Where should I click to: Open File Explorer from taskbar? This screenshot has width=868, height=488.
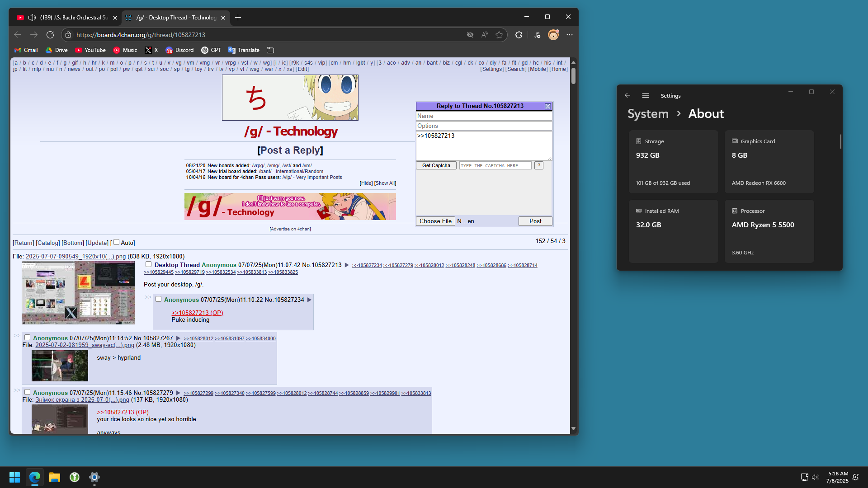(55, 477)
